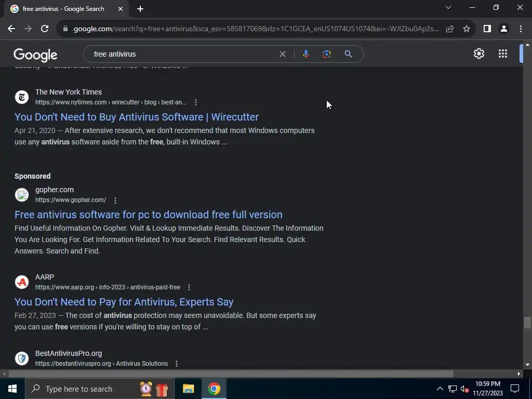Click the muted volume tray icon
The height and width of the screenshot is (399, 532).
pyautogui.click(x=464, y=389)
